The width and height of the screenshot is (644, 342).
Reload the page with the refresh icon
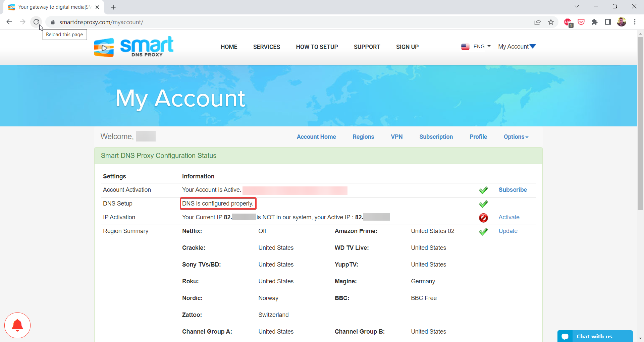point(36,22)
